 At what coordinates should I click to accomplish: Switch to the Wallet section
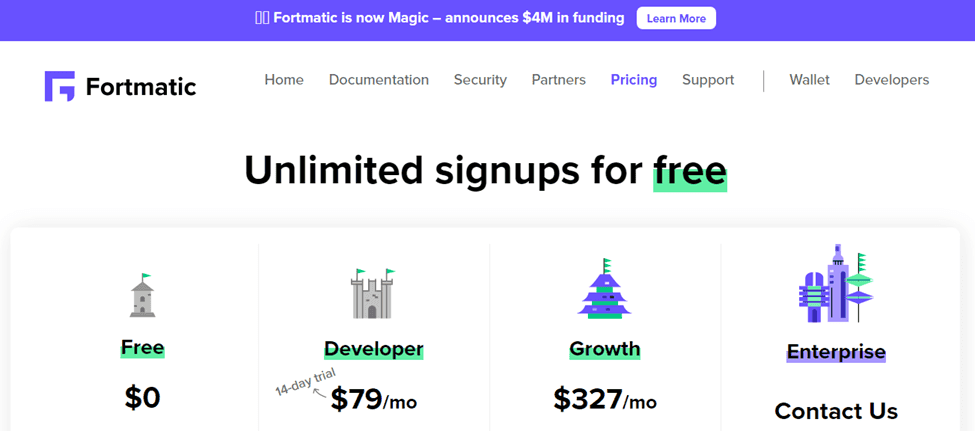tap(810, 80)
